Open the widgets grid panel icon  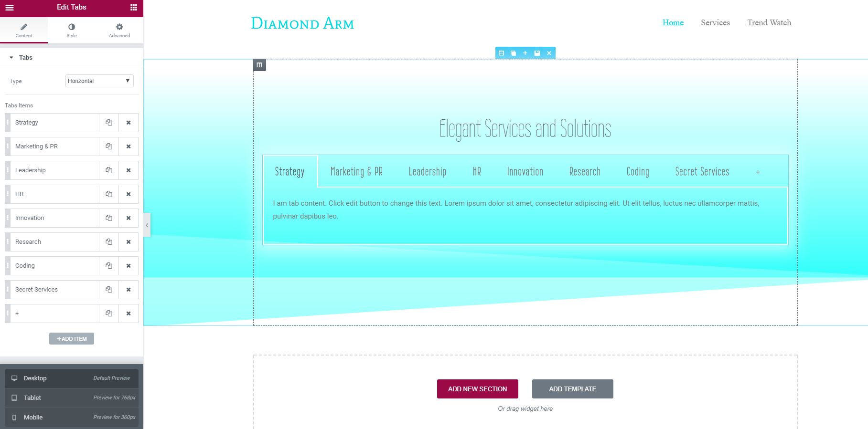tap(134, 8)
